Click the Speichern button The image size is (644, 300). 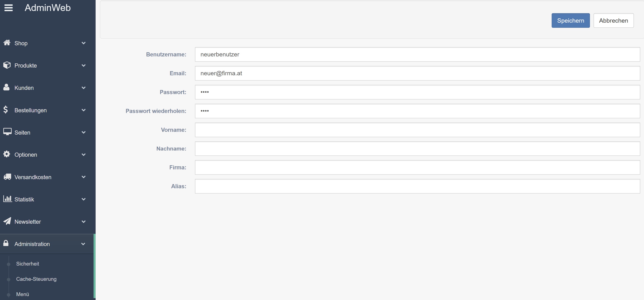pyautogui.click(x=571, y=20)
